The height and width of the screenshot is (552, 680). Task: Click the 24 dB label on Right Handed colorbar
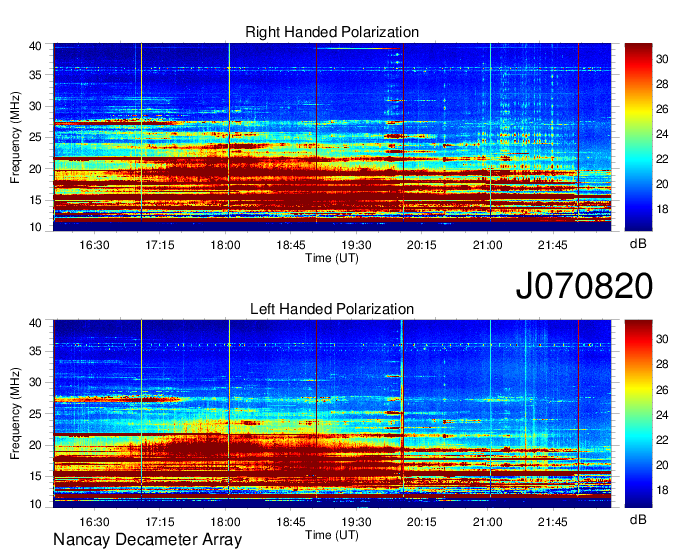pos(662,134)
